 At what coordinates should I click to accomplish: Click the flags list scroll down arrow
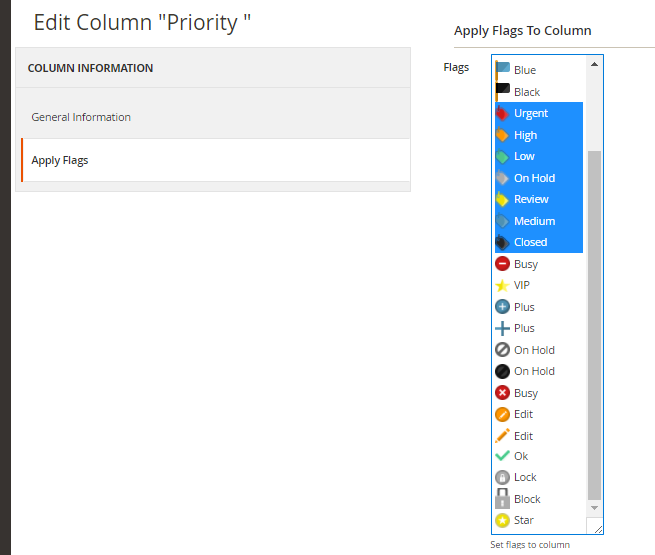(x=595, y=509)
